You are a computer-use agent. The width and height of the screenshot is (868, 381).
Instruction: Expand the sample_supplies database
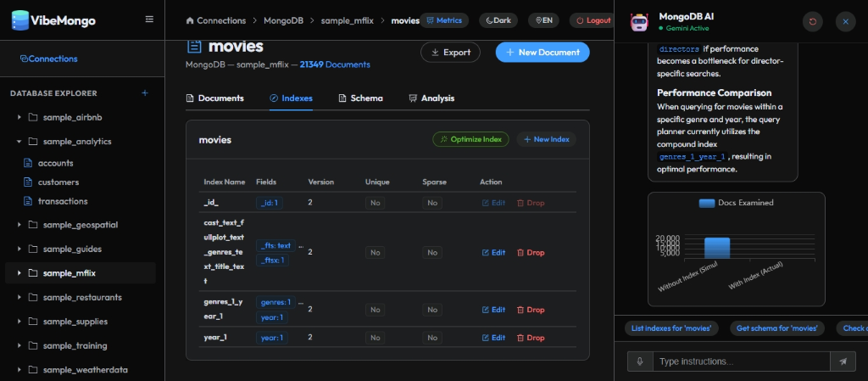click(x=19, y=322)
